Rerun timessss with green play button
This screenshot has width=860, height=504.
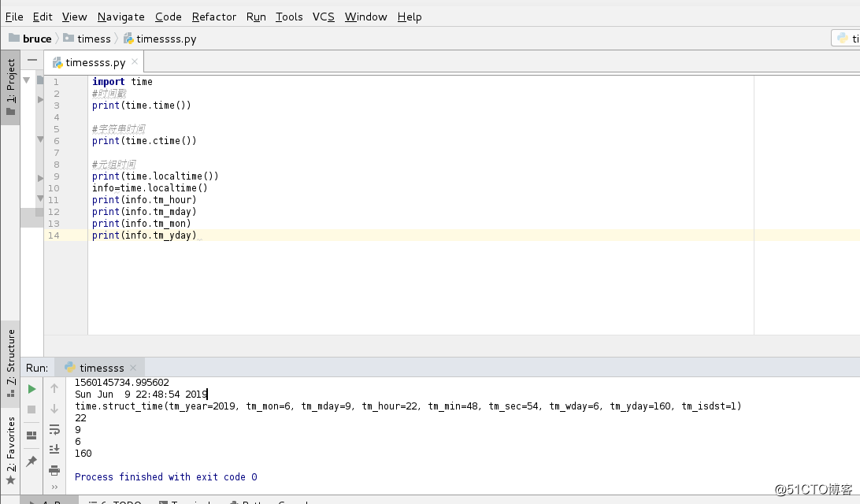click(x=32, y=389)
